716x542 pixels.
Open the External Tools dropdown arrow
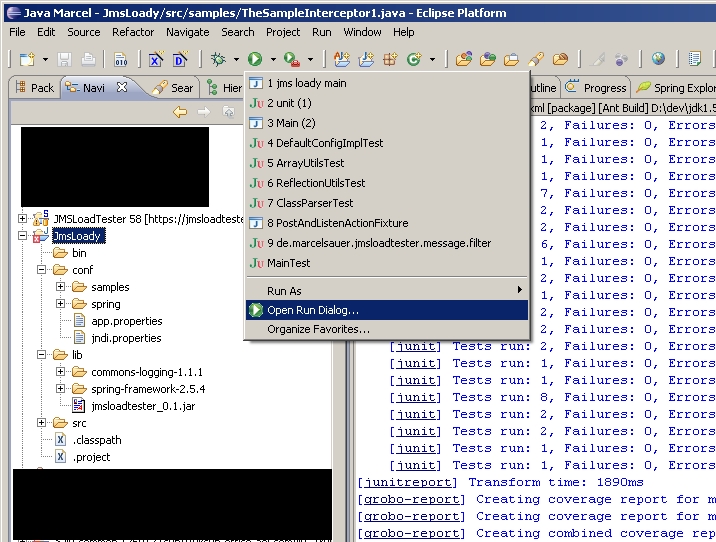311,59
